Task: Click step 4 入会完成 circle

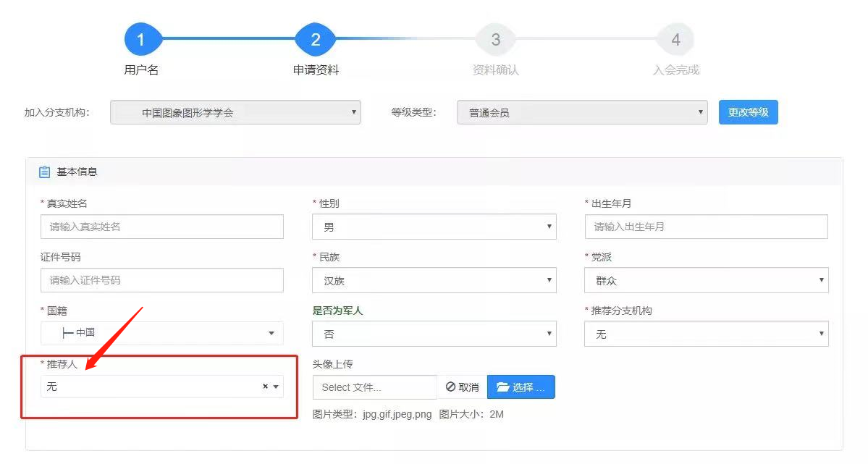Action: [675, 40]
